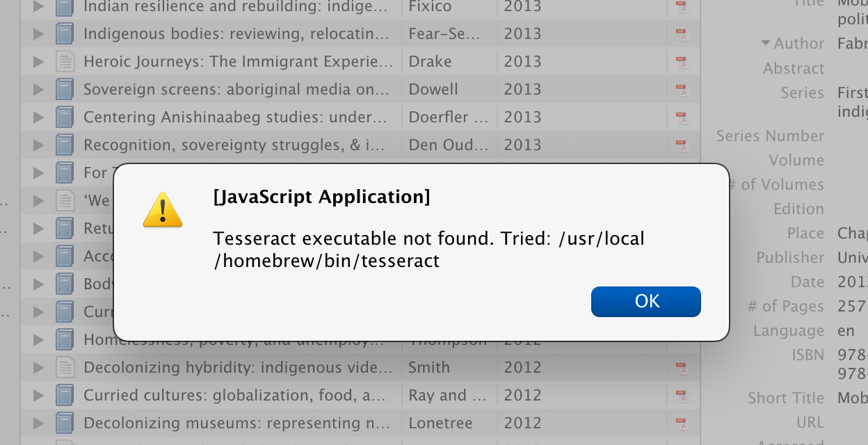
Task: Click the 'Publisher' field label
Action: click(791, 257)
